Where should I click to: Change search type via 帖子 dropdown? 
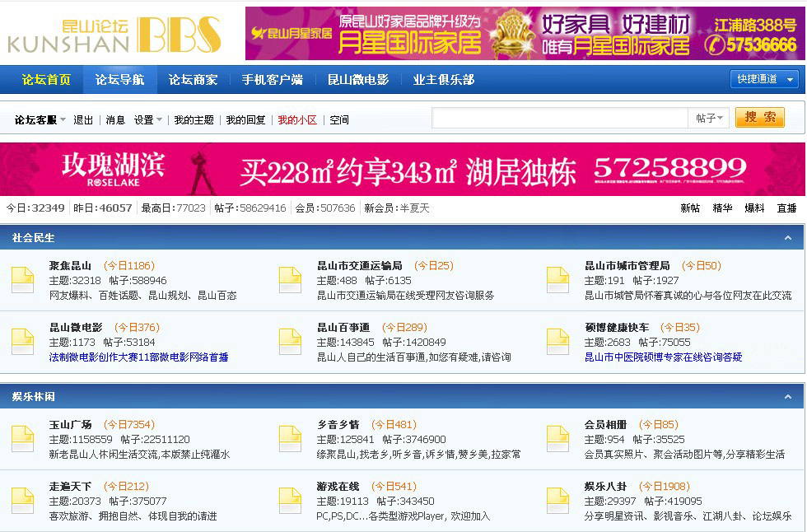point(709,119)
